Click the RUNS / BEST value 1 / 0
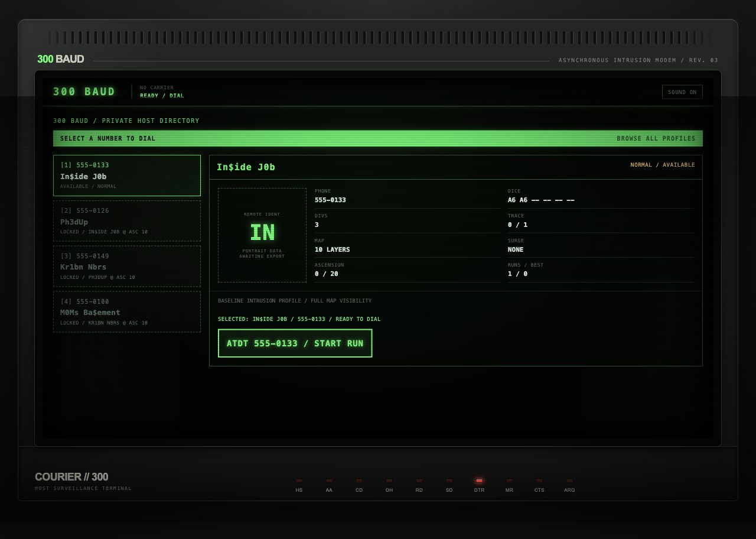The height and width of the screenshot is (539, 756). 517,274
